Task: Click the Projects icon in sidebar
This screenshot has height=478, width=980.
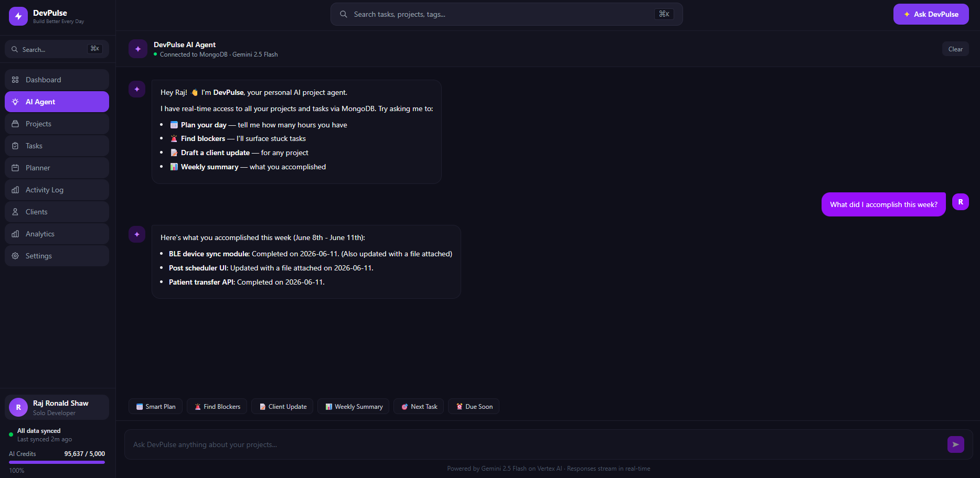Action: tap(15, 124)
